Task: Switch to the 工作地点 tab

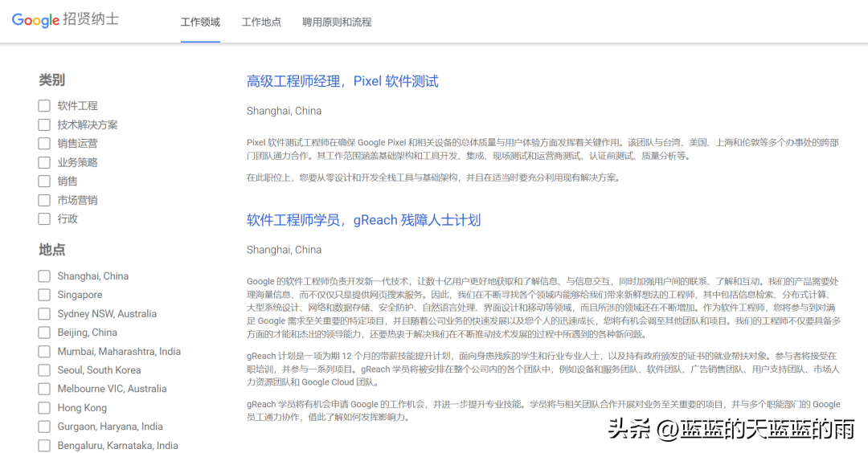Action: click(x=261, y=22)
